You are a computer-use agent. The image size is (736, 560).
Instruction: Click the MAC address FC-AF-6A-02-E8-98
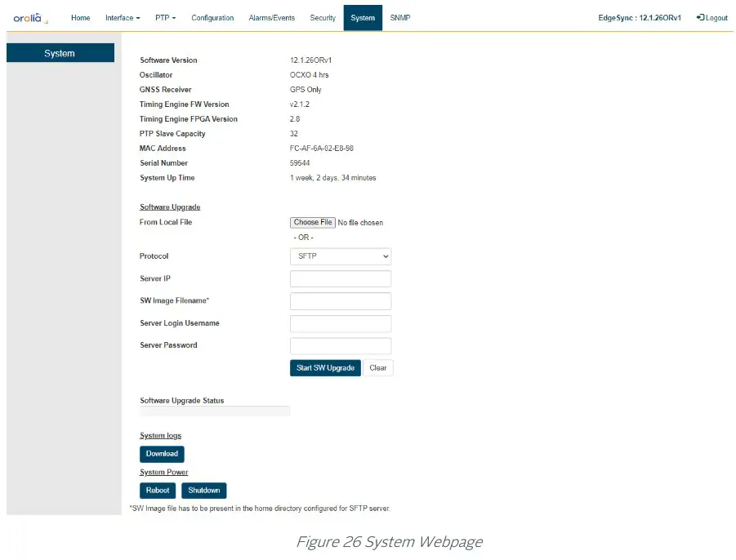pyautogui.click(x=322, y=149)
